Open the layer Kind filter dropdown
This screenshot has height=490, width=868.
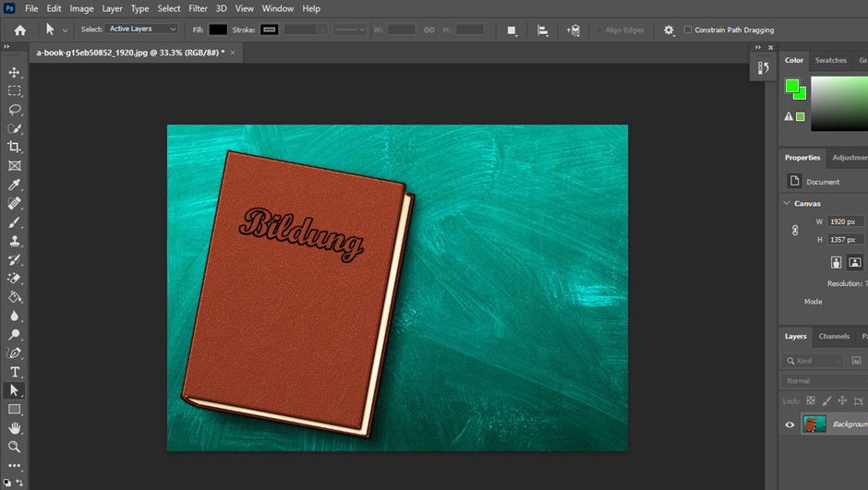(x=812, y=361)
